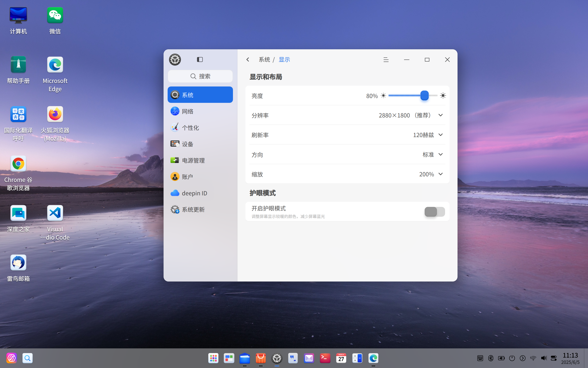
Task: Click the high brightness sun icon
Action: click(443, 96)
